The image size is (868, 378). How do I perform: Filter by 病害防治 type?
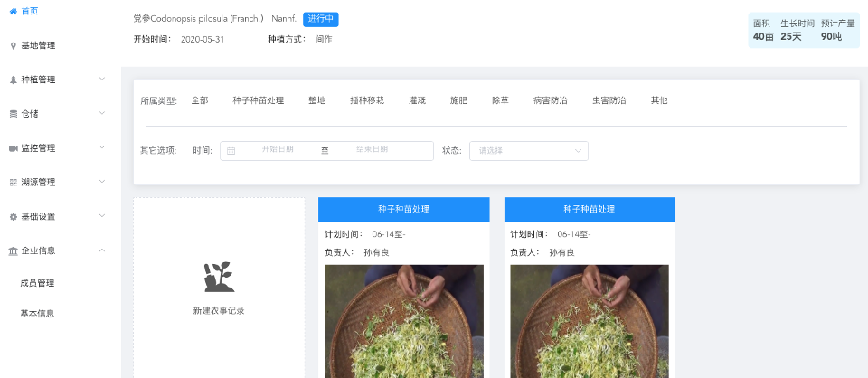pos(551,100)
